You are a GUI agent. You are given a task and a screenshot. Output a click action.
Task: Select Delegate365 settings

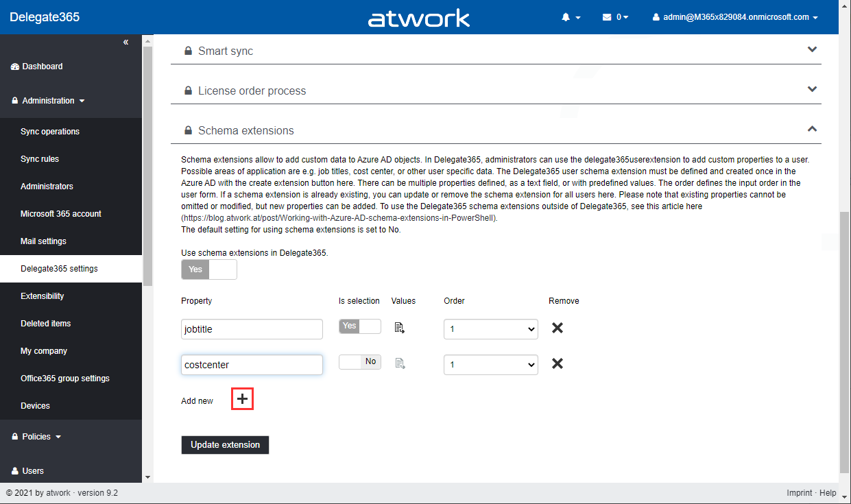coord(71,269)
